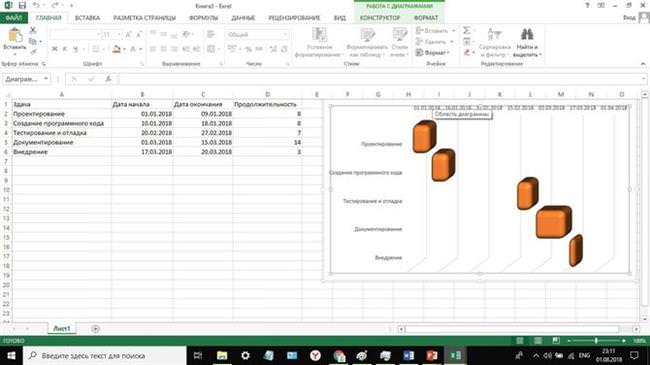Click the Insert Function fx icon
This screenshot has height=365, width=650.
(108, 79)
